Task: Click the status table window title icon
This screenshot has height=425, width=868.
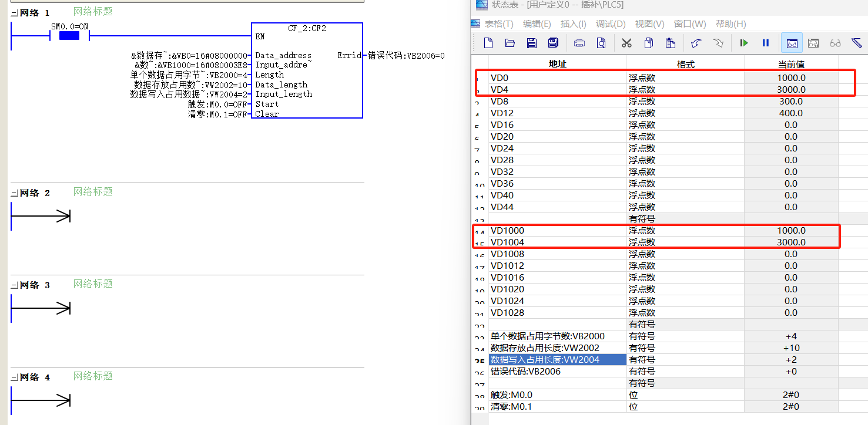Action: (481, 5)
